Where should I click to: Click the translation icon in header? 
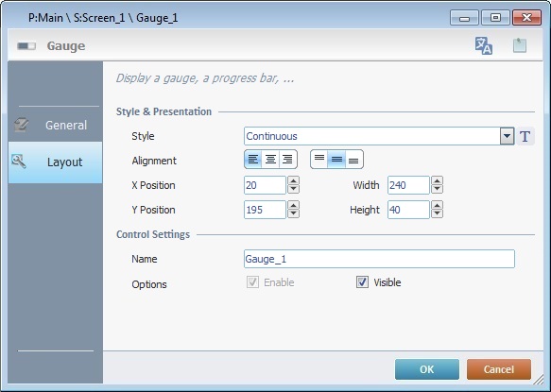[484, 45]
